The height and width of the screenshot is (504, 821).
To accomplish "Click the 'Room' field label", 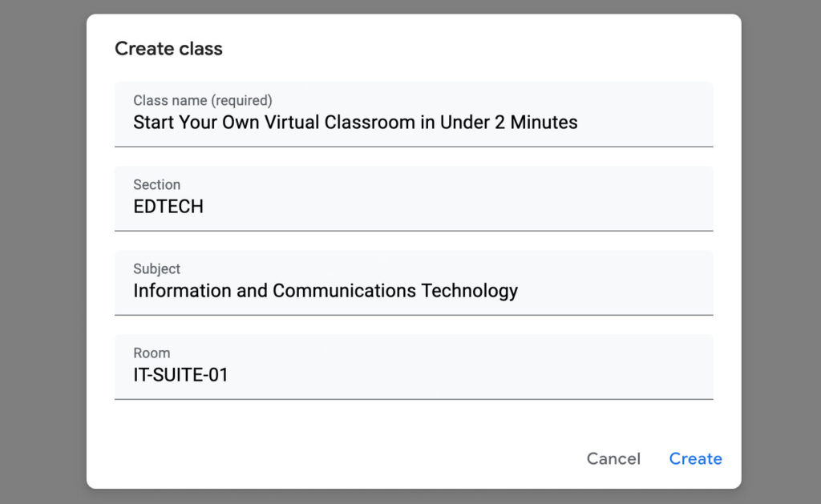I will coord(152,353).
